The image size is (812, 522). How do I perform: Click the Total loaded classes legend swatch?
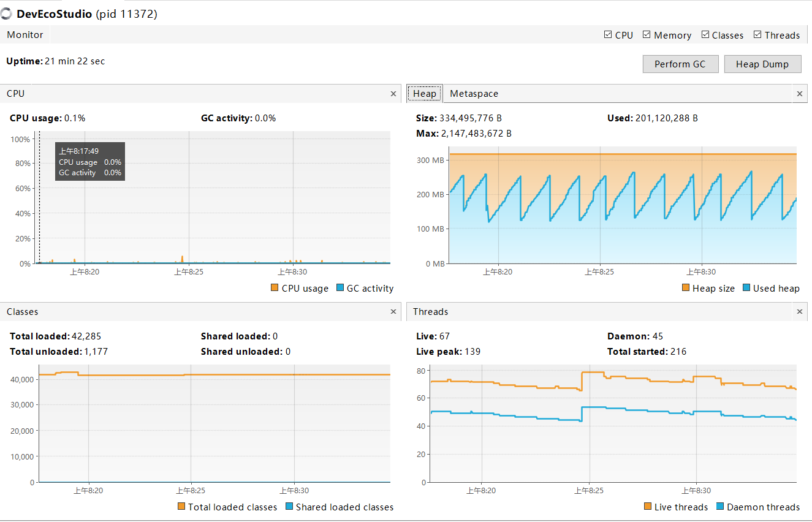point(181,507)
